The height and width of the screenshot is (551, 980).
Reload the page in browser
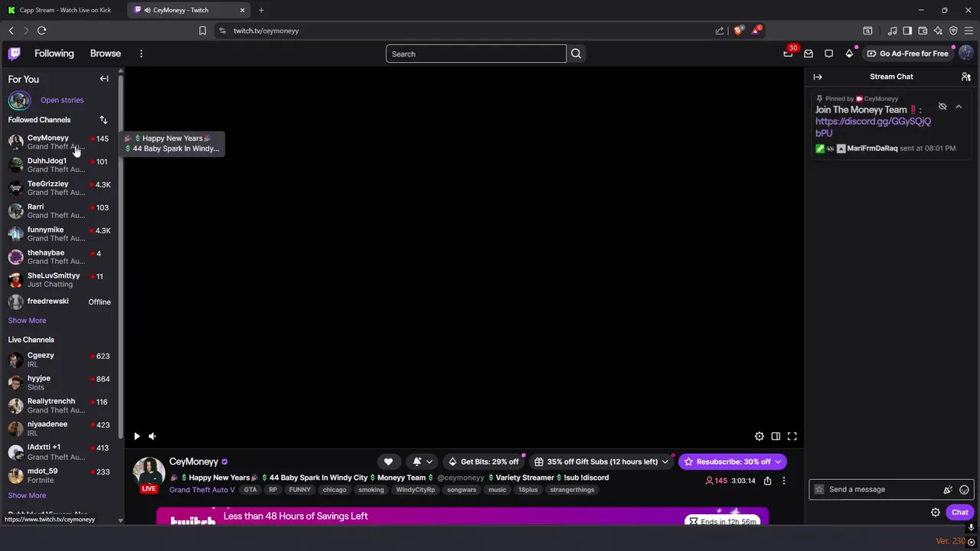click(41, 31)
